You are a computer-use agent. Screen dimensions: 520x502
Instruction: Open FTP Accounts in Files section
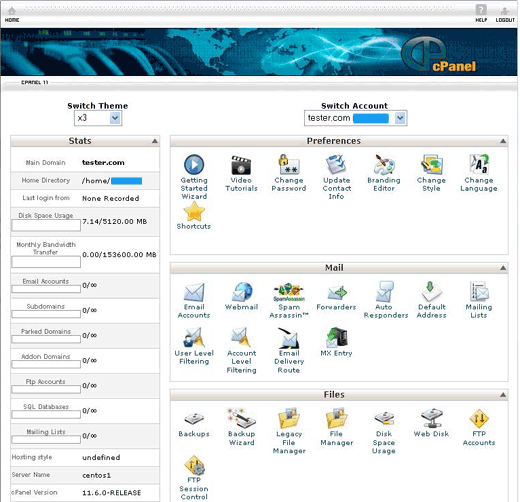pos(479,427)
